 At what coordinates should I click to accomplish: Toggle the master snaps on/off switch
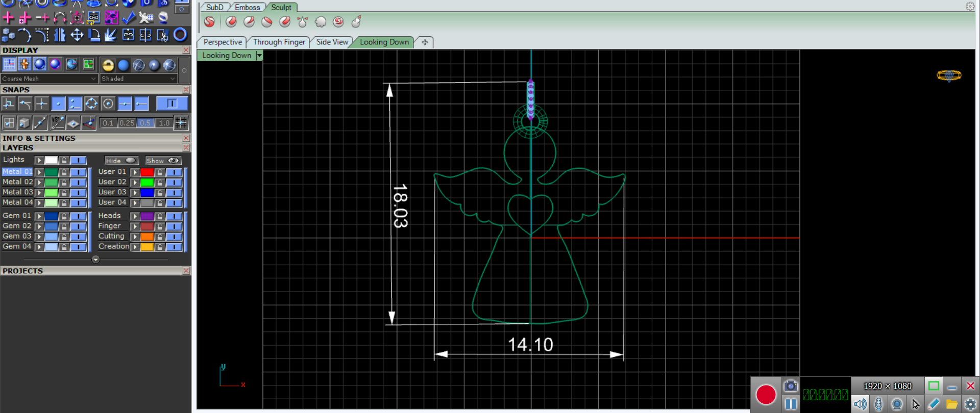[x=171, y=104]
